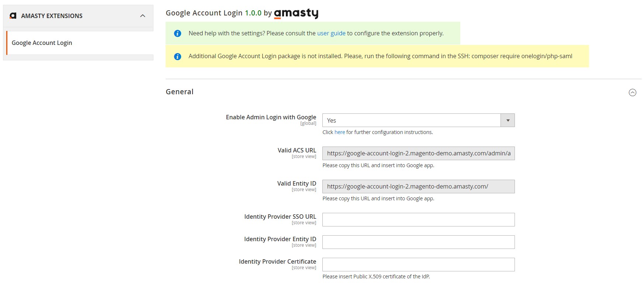Image resolution: width=644 pixels, height=285 pixels.
Task: Click info icon in green help notice
Action: [x=177, y=34]
